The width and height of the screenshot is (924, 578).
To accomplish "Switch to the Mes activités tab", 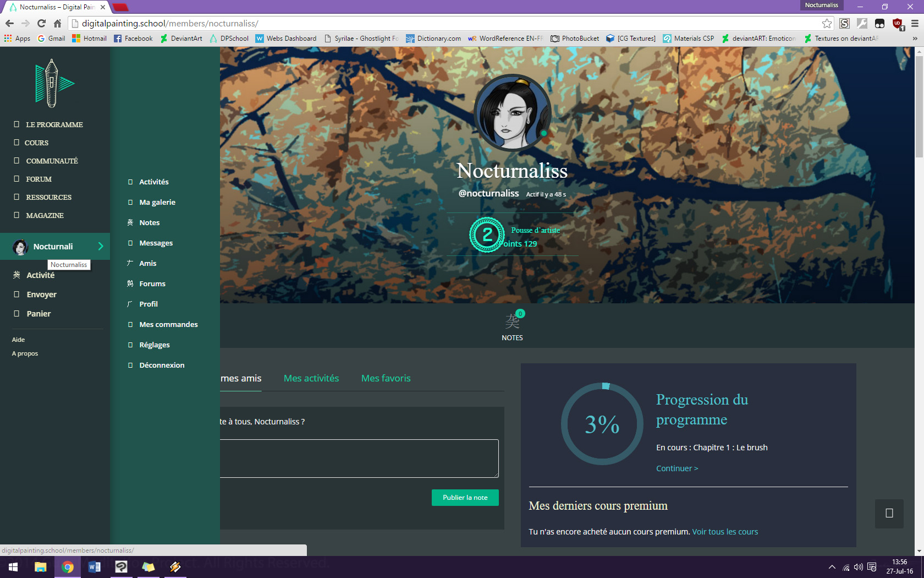I will click(x=311, y=378).
